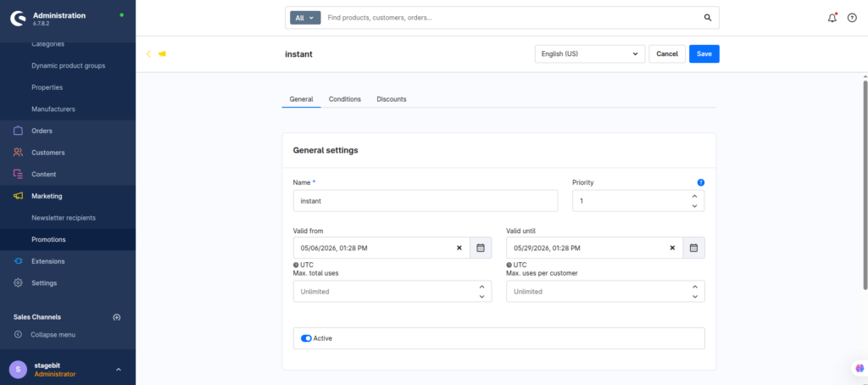Clear the Valid until date
This screenshot has width=868, height=385.
[x=672, y=248]
